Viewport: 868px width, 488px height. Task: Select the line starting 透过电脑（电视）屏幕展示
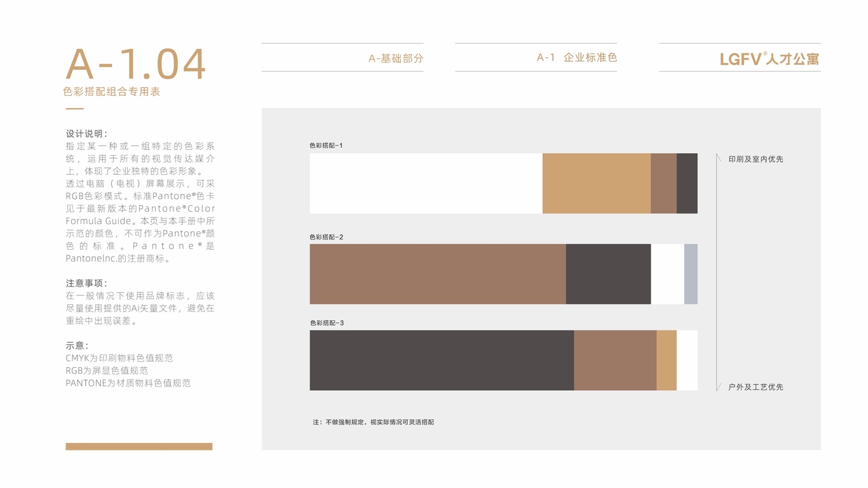[x=140, y=184]
